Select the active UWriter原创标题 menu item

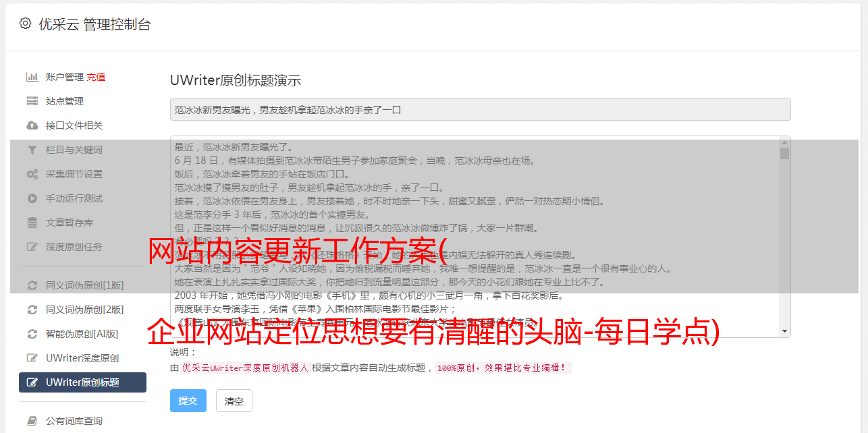click(82, 382)
